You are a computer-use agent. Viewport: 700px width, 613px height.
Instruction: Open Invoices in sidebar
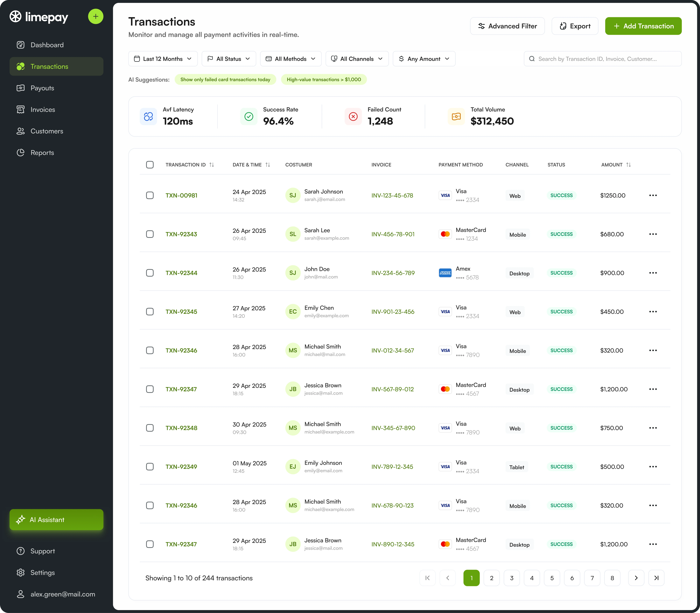[56, 109]
